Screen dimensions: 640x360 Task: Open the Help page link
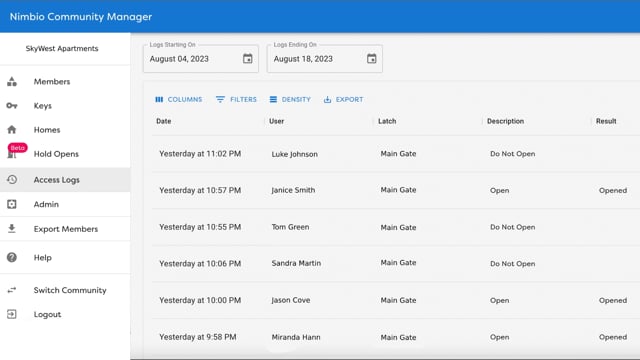pyautogui.click(x=65, y=258)
